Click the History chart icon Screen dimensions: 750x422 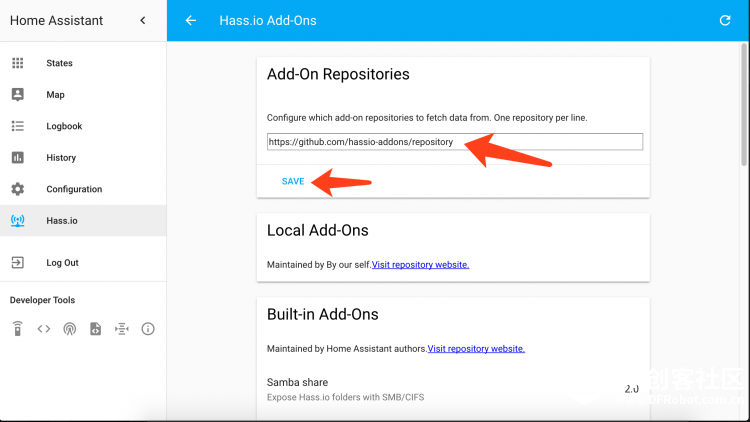point(18,157)
